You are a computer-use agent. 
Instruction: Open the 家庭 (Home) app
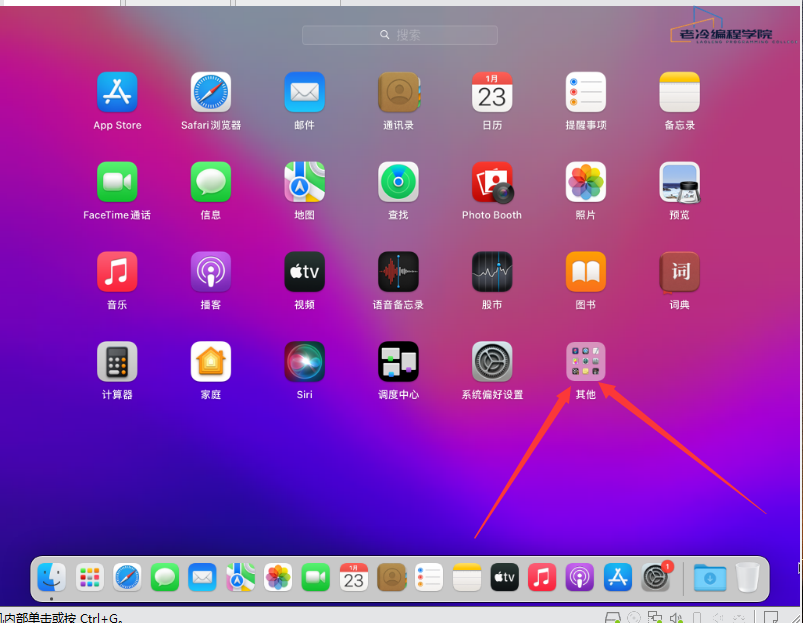point(211,361)
